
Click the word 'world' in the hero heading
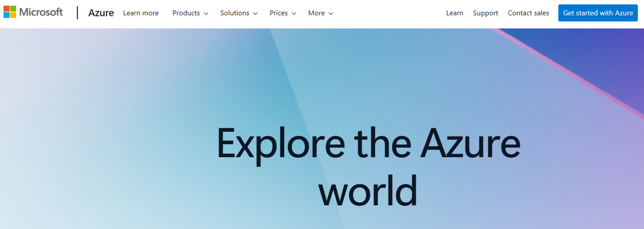point(368,191)
